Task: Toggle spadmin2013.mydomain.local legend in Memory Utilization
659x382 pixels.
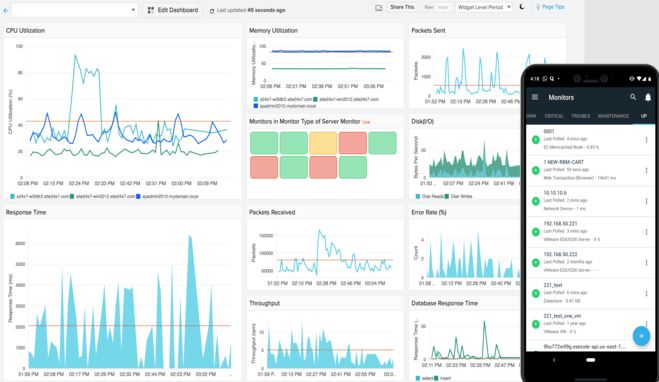Action: [x=285, y=106]
